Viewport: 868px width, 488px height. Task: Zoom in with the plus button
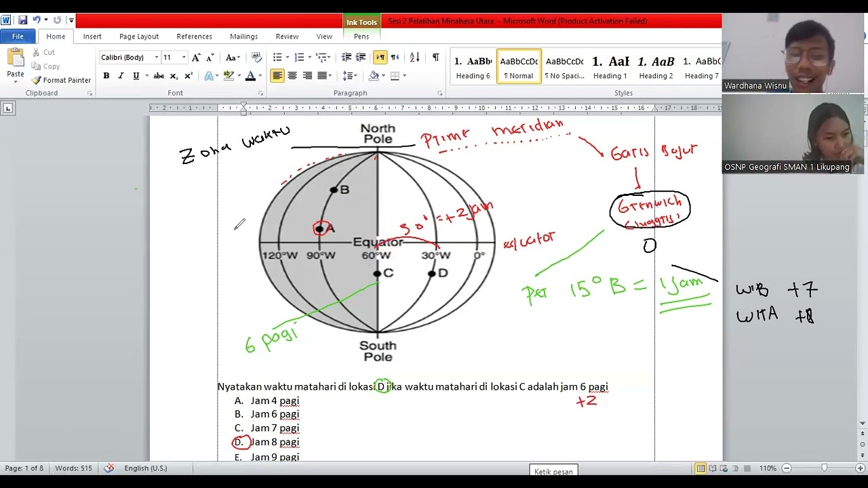pyautogui.click(x=860, y=468)
